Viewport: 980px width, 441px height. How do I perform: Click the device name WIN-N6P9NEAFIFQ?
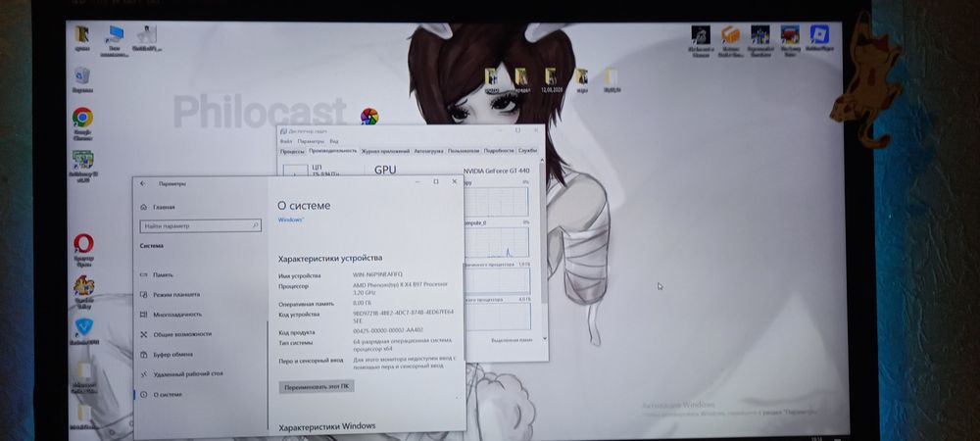(378, 274)
